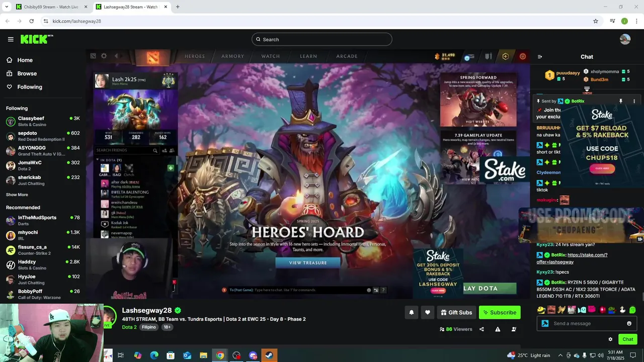This screenshot has width=644, height=362.
Task: Click View Treasure button in stream
Action: (x=308, y=262)
